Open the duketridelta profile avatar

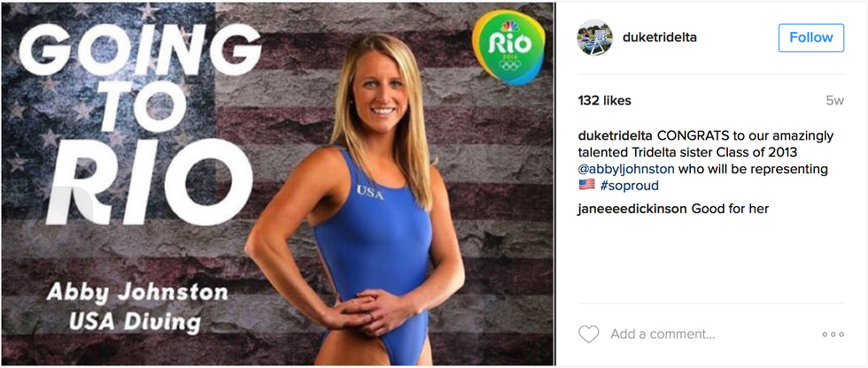point(594,37)
